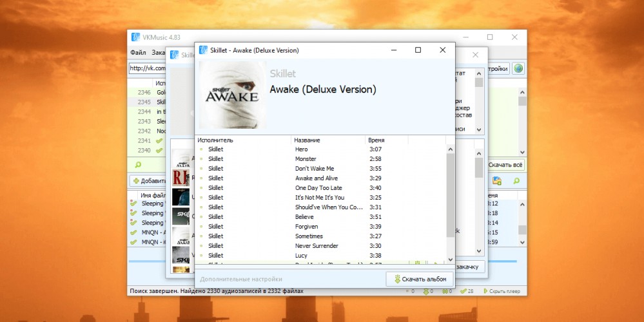Click the green magnifier icon in downloads toolbar

pyautogui.click(x=516, y=180)
